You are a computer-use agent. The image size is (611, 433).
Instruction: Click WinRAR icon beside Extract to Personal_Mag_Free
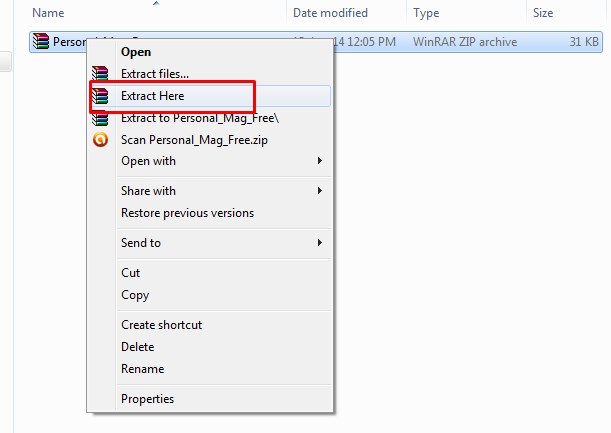(x=100, y=119)
